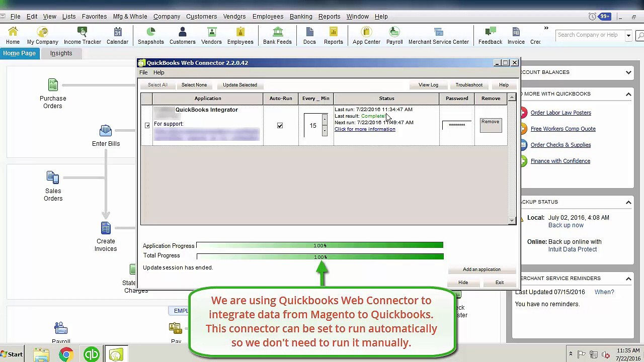644x362 pixels.
Task: Click the Troubleshoot button
Action: [x=469, y=85]
